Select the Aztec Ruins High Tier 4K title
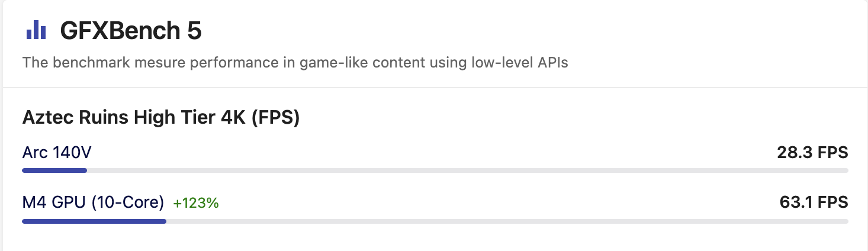Image resolution: width=868 pixels, height=251 pixels. click(161, 118)
